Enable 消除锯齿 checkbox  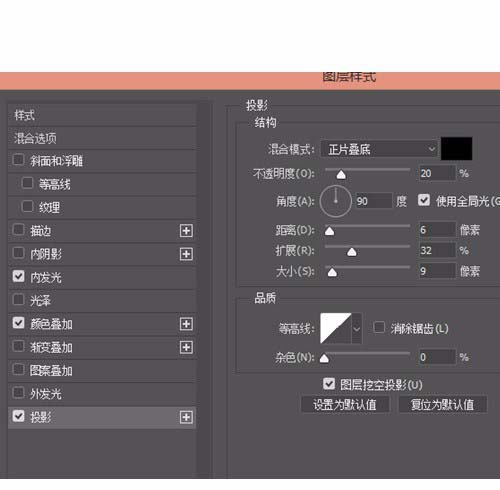pyautogui.click(x=379, y=327)
